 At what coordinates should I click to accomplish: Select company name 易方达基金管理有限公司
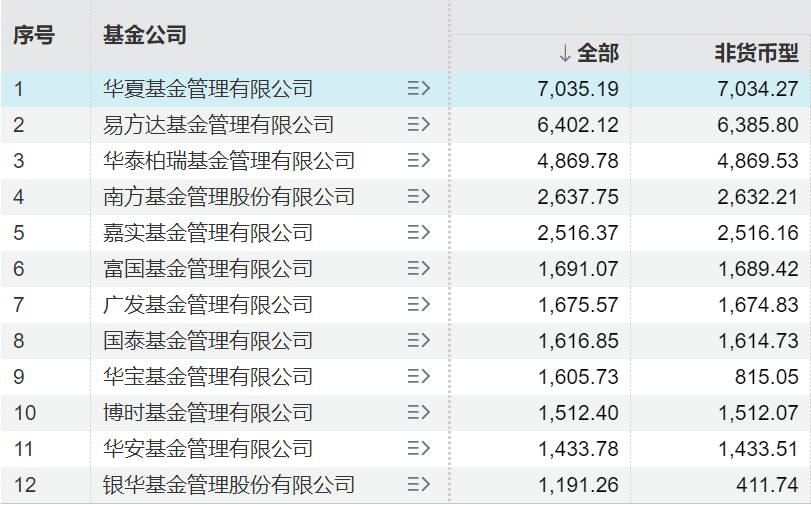(x=218, y=125)
